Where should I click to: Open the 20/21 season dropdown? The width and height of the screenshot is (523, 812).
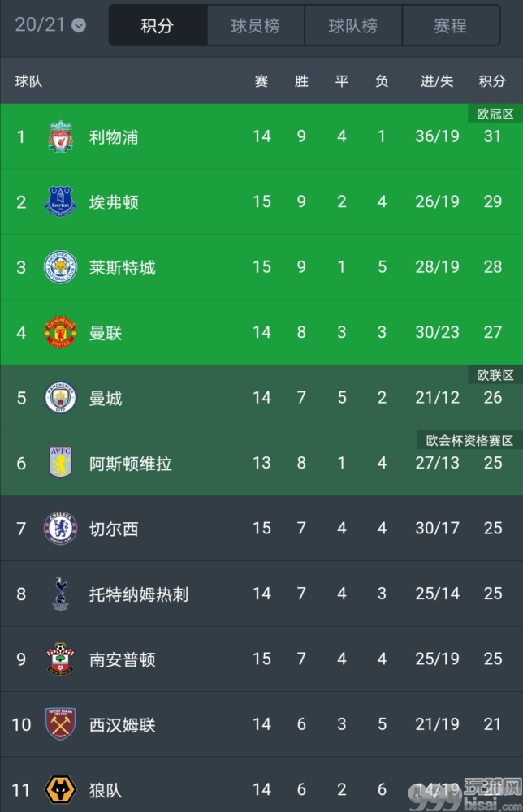pos(50,25)
